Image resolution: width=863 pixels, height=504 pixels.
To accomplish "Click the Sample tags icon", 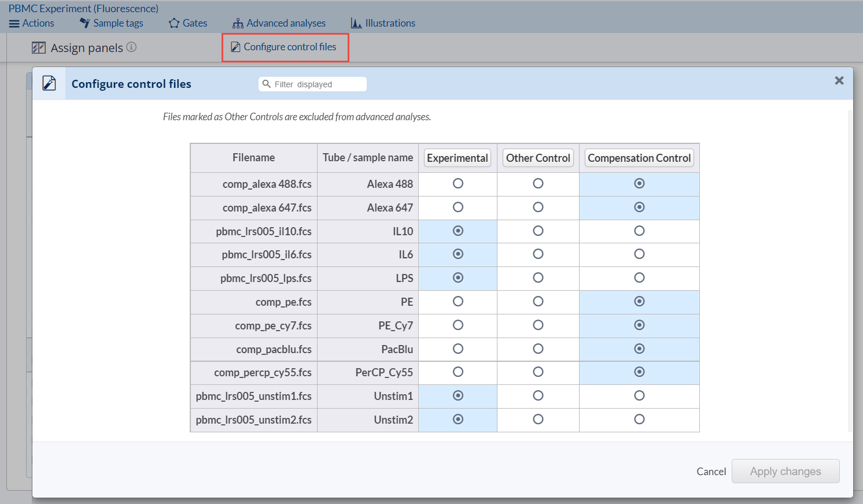I will [x=85, y=23].
